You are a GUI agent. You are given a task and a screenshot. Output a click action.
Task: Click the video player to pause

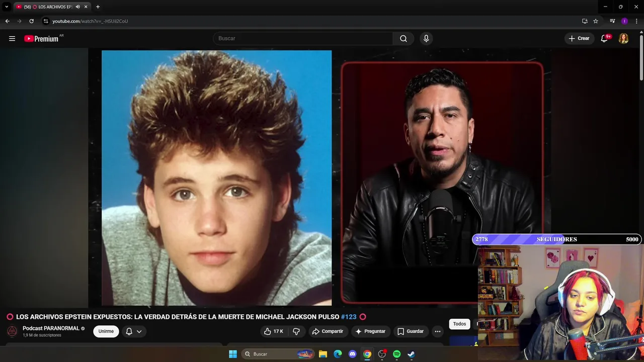(x=319, y=178)
